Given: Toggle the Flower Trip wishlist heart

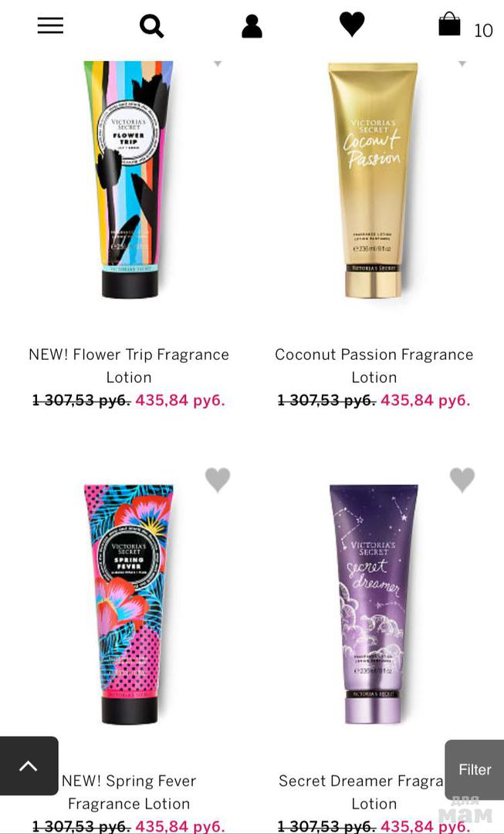Looking at the screenshot, I should [x=218, y=63].
